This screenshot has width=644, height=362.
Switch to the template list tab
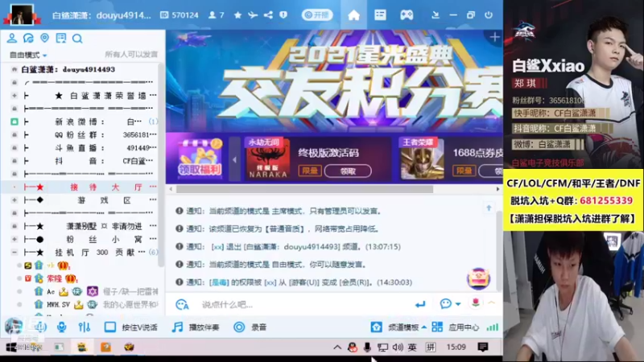pyautogui.click(x=380, y=15)
